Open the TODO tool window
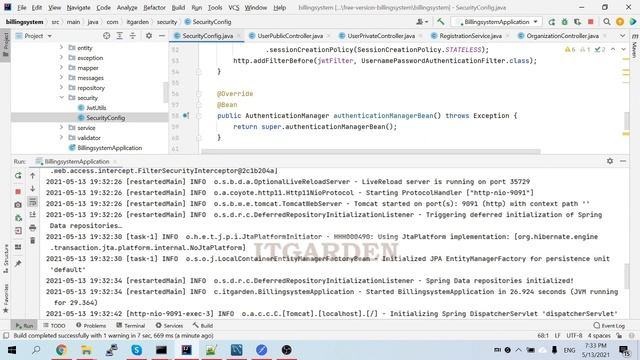This screenshot has width=640, height=360. (x=54, y=326)
